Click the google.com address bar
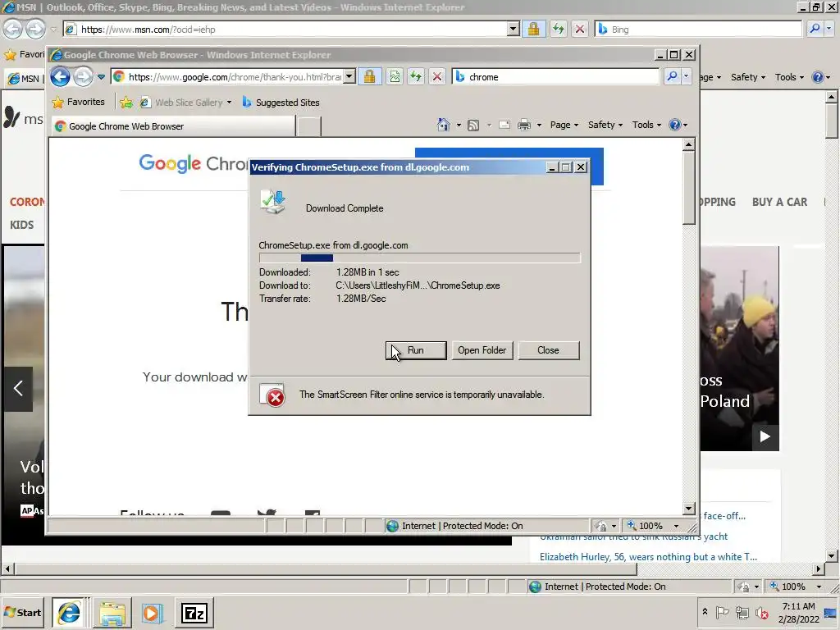Image resolution: width=840 pixels, height=630 pixels. (x=227, y=77)
